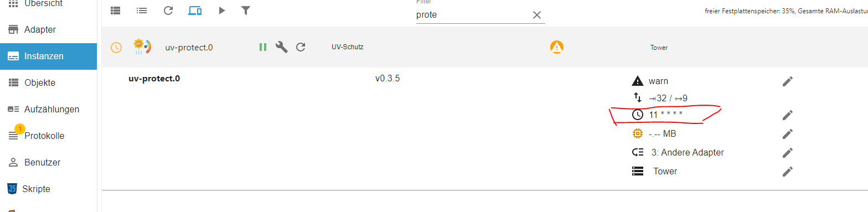Click the orange warning status icon
The image size is (868, 212).
tap(557, 47)
